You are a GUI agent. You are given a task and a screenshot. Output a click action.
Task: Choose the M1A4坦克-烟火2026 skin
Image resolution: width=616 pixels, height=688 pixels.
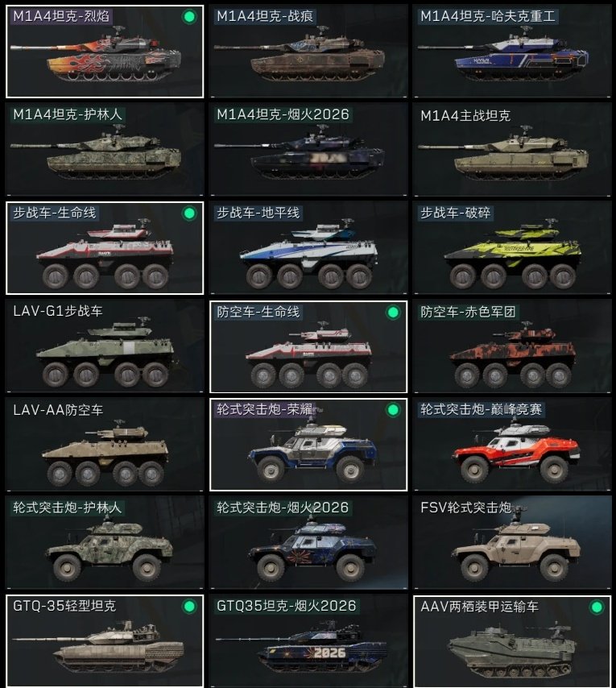308,150
